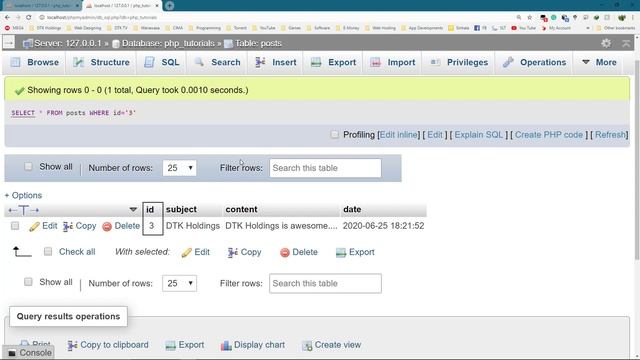Viewport: 640px width, 360px height.
Task: Click the 2020-06-25 18:21:52 date cell
Action: click(383, 226)
